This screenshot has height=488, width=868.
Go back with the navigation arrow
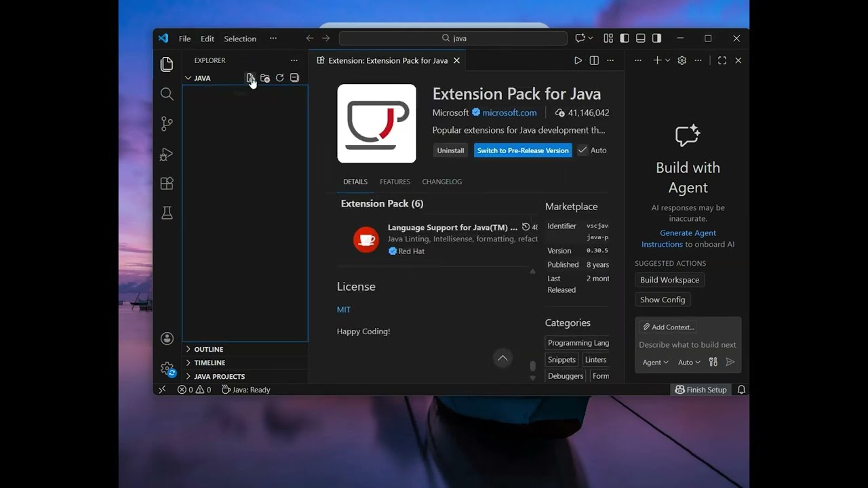pos(310,39)
